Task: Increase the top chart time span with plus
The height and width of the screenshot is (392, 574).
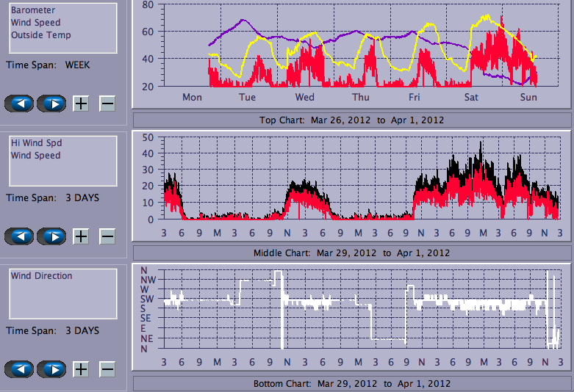Action: 81,104
